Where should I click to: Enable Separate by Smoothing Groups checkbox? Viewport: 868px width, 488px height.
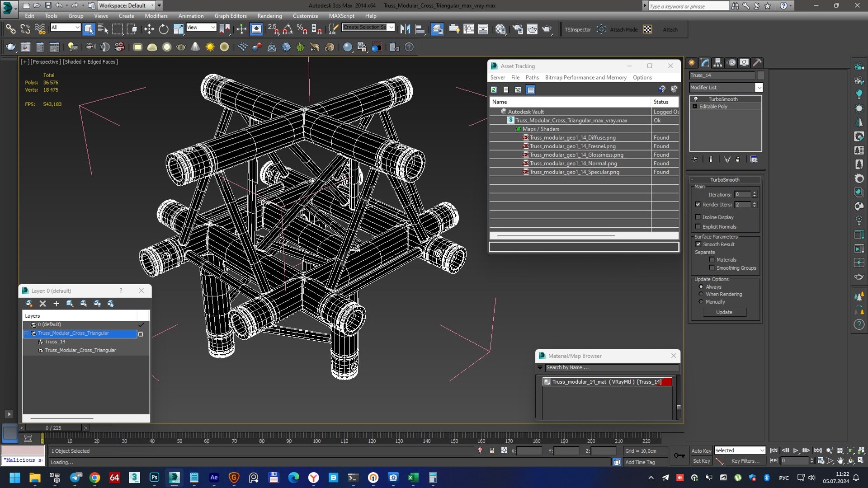pos(712,268)
